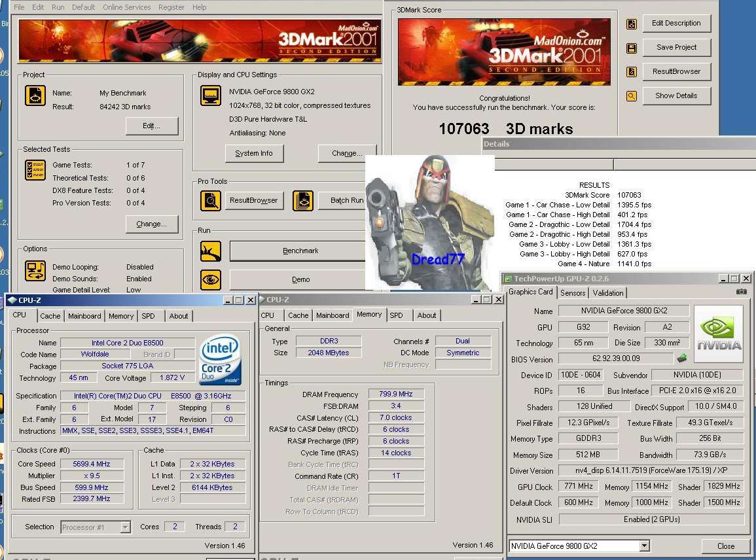756x560 pixels.
Task: Click the Batch Run icon in Pro Tools
Action: pyautogui.click(x=303, y=201)
